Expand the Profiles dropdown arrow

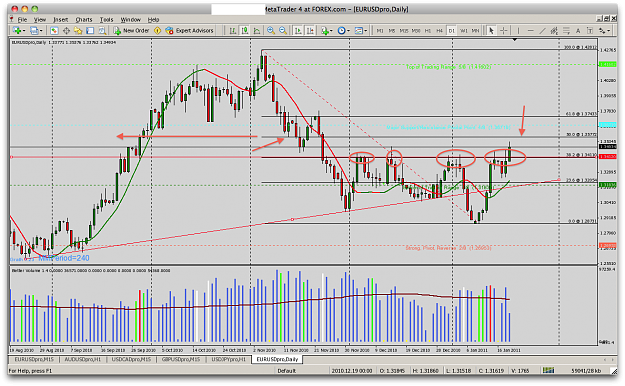pyautogui.click(x=41, y=31)
